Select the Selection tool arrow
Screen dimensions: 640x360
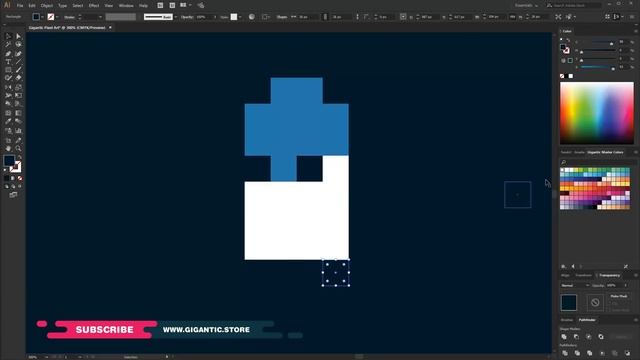coord(8,36)
